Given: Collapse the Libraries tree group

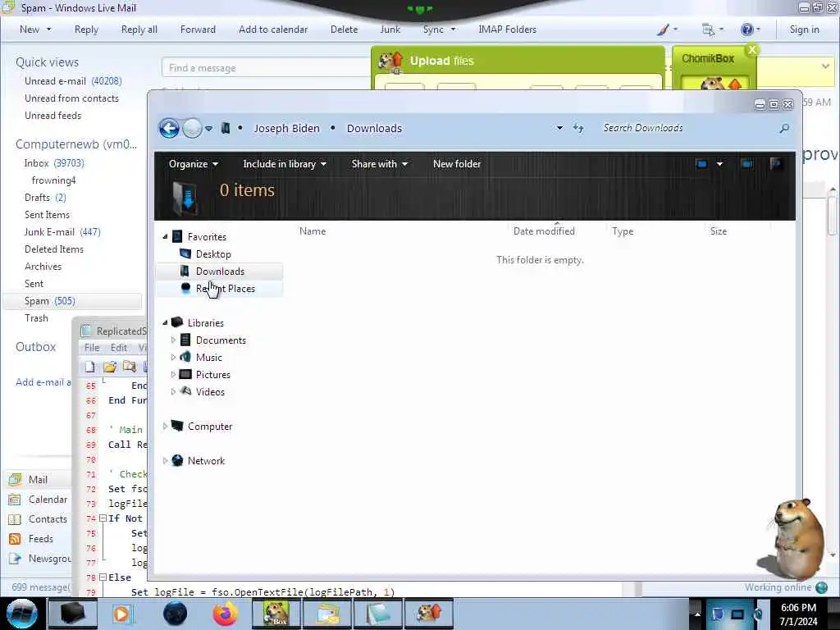Looking at the screenshot, I should click(165, 323).
